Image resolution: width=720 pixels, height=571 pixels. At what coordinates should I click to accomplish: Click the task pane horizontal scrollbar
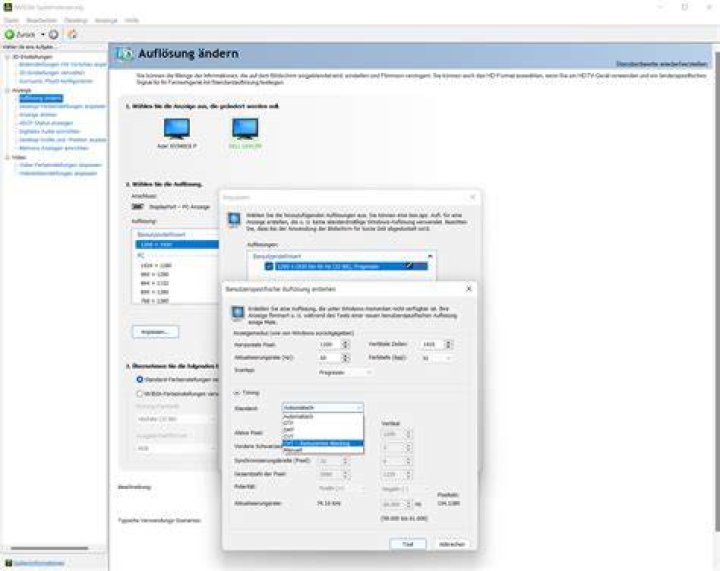[50, 548]
